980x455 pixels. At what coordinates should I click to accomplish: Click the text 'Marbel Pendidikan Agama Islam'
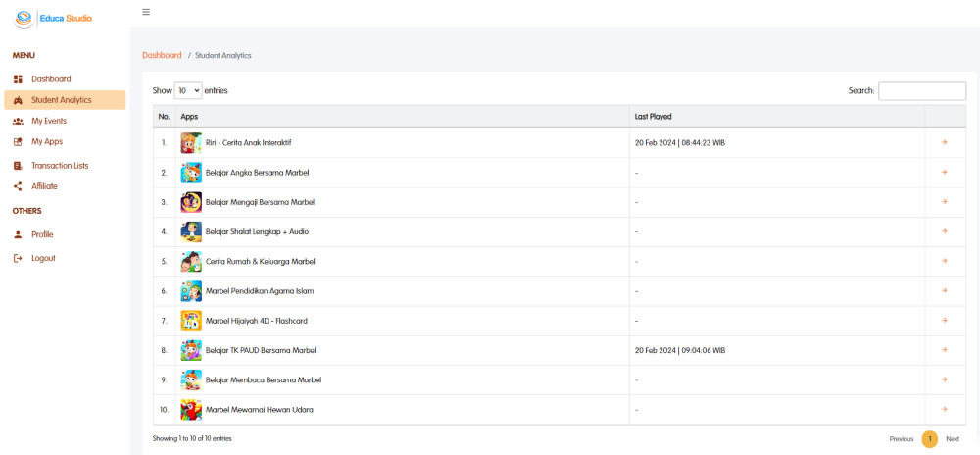pos(260,291)
